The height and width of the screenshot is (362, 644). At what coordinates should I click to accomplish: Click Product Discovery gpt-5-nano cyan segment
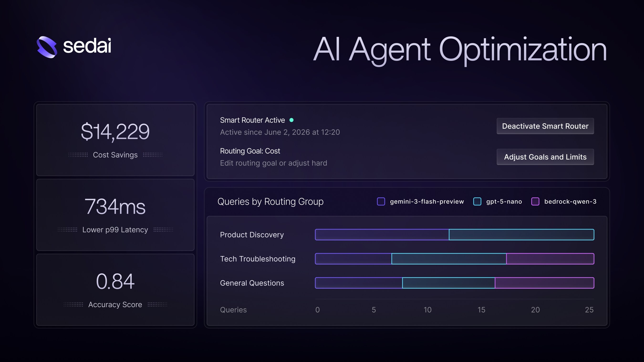[521, 235]
